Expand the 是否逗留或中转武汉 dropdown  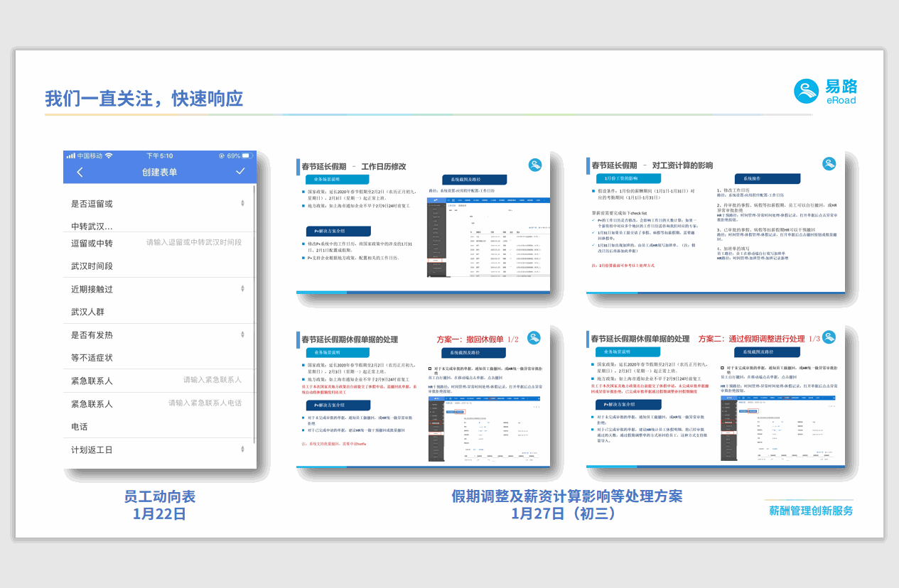(x=242, y=204)
